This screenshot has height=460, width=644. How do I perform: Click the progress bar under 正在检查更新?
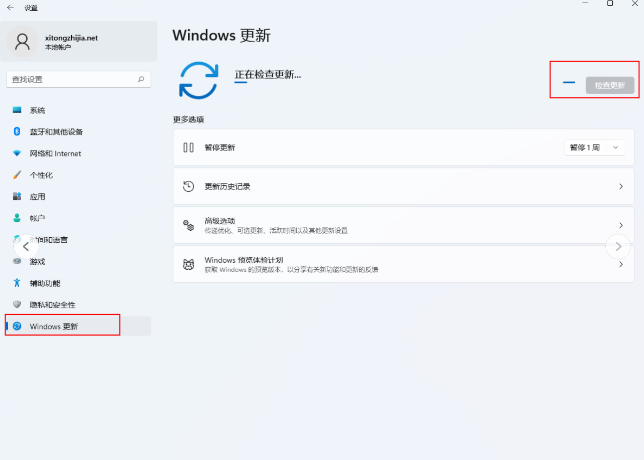coord(240,83)
